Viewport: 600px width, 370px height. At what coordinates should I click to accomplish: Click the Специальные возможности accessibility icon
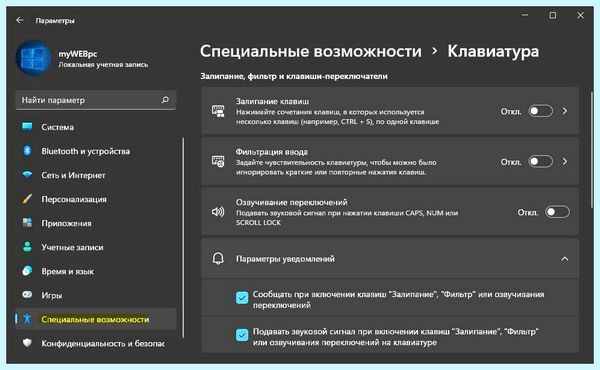27,319
